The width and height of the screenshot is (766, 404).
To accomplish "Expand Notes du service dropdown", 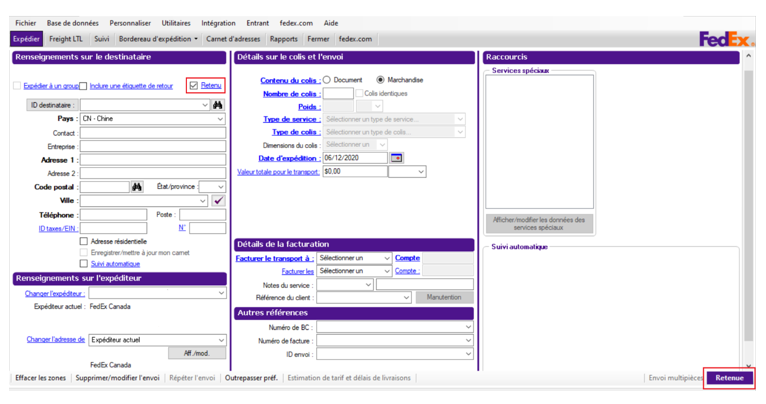I will point(368,284).
